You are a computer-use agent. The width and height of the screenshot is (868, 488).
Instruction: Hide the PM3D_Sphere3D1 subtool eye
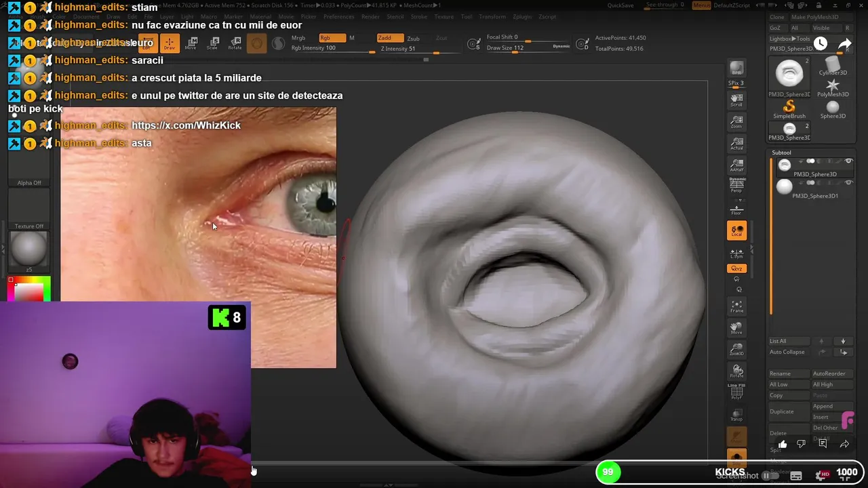[848, 182]
